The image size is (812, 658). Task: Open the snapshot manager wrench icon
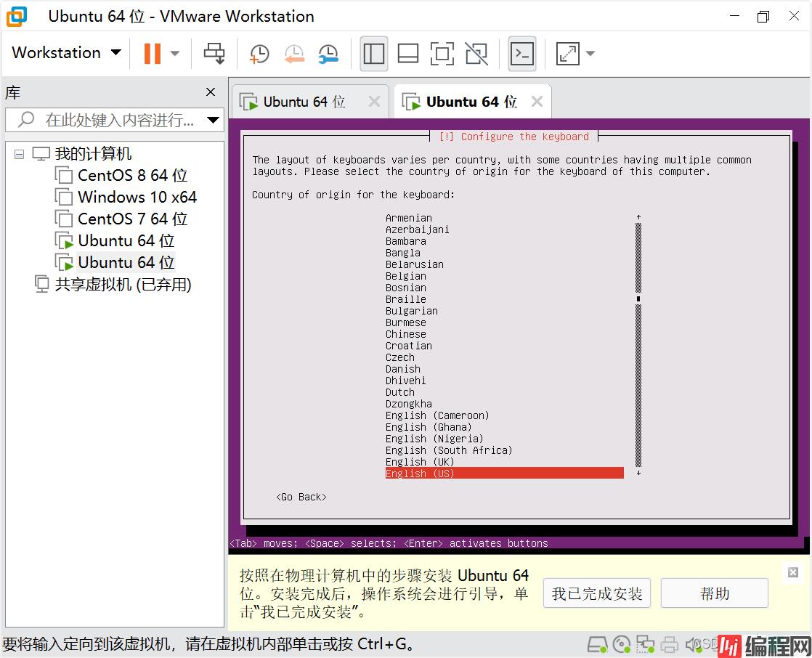tap(328, 53)
